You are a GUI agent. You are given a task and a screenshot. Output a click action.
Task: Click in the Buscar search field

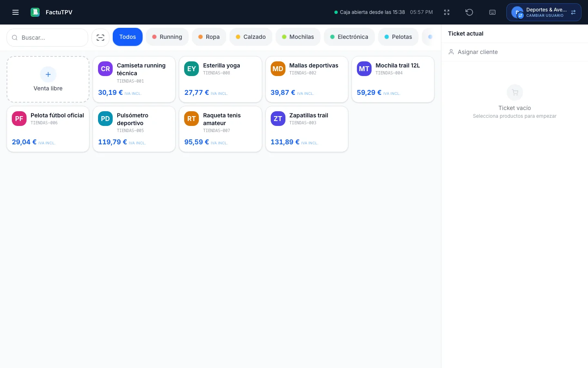(47, 38)
